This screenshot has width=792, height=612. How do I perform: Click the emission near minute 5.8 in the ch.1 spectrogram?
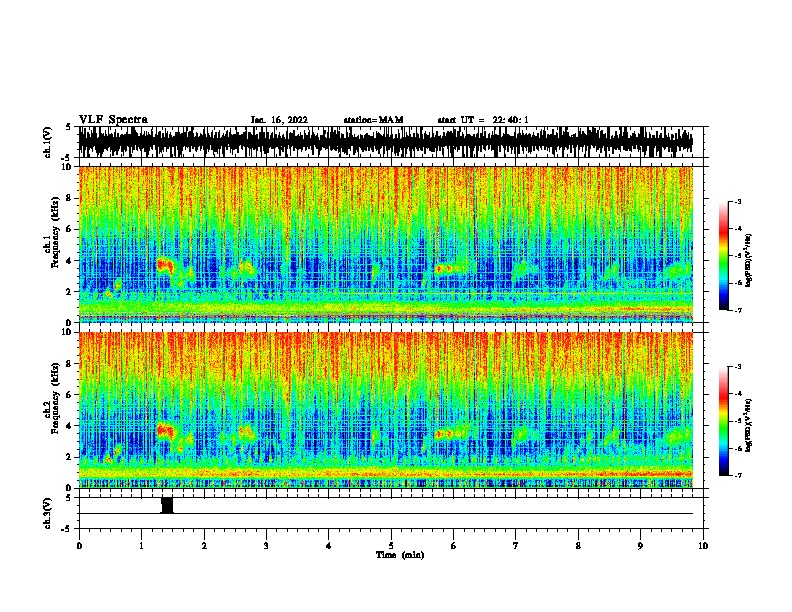click(x=444, y=268)
